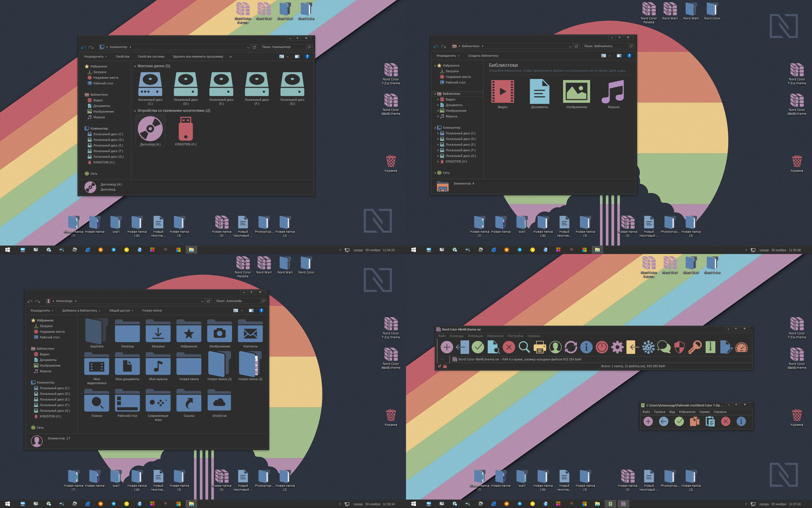Click the Свойства button in Компьютер toolbar
The image size is (812, 508).
pos(122,56)
